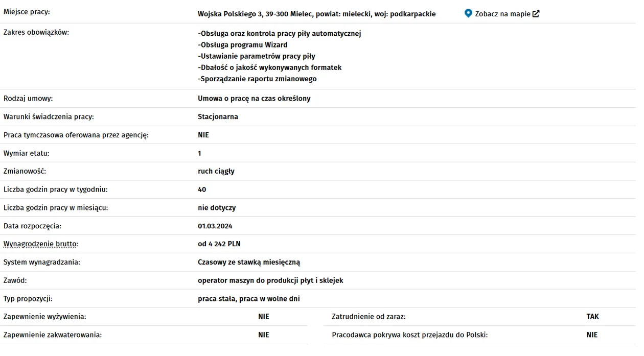Click NIE for Pracodawca pokrywa koszt przejazdu

(592, 335)
